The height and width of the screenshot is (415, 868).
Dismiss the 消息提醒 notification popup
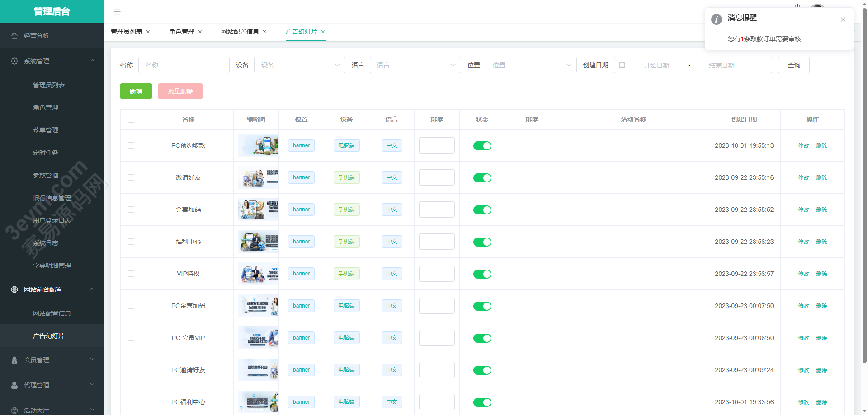tap(843, 19)
